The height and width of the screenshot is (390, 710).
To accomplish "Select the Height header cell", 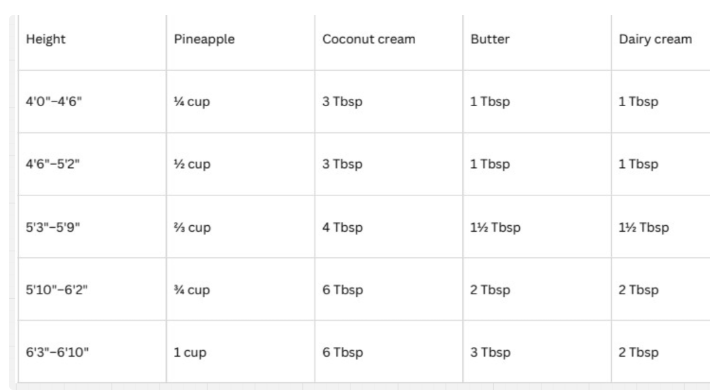I will click(x=92, y=43).
